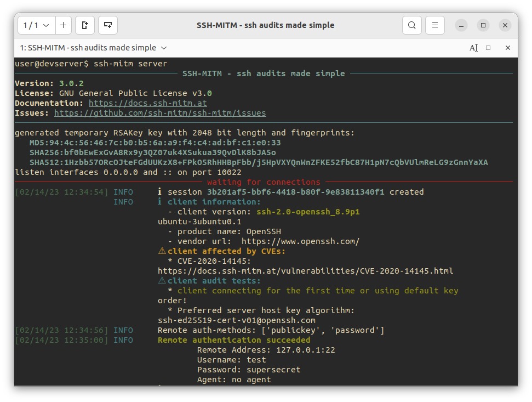Click the timestamp '[02/14/23 12:35:00]'

61,340
